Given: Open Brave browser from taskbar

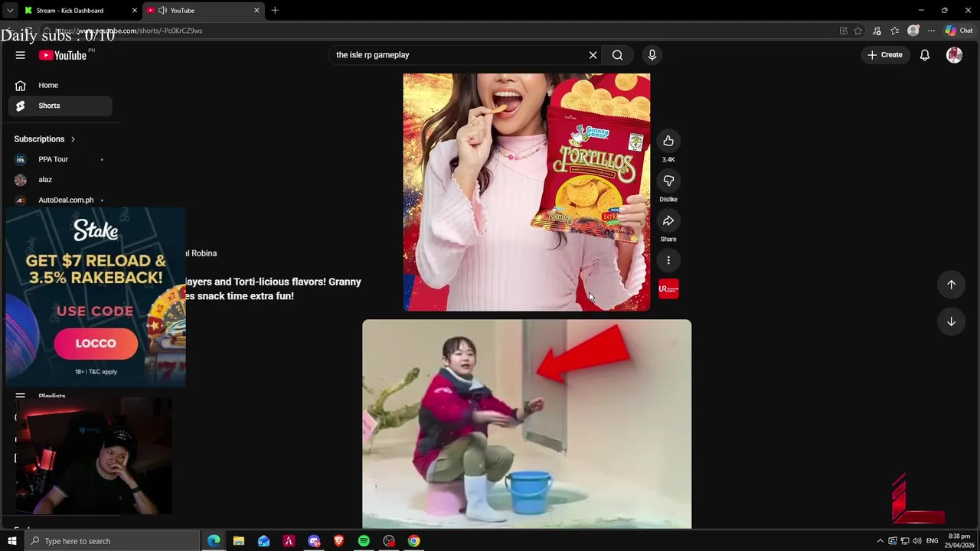Looking at the screenshot, I should click(338, 541).
